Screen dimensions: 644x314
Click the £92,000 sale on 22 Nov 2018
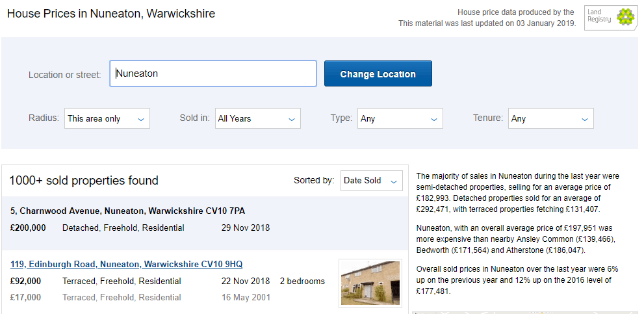[26, 281]
